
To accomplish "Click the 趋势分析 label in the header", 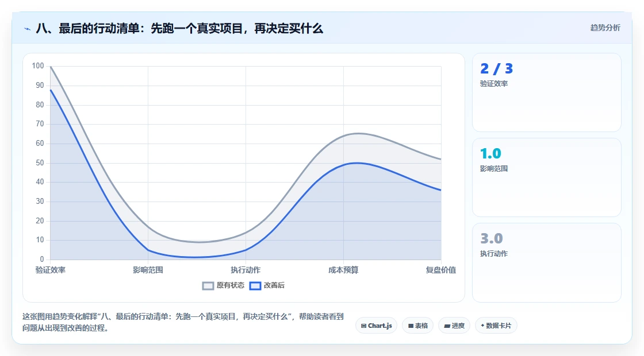I will (605, 28).
